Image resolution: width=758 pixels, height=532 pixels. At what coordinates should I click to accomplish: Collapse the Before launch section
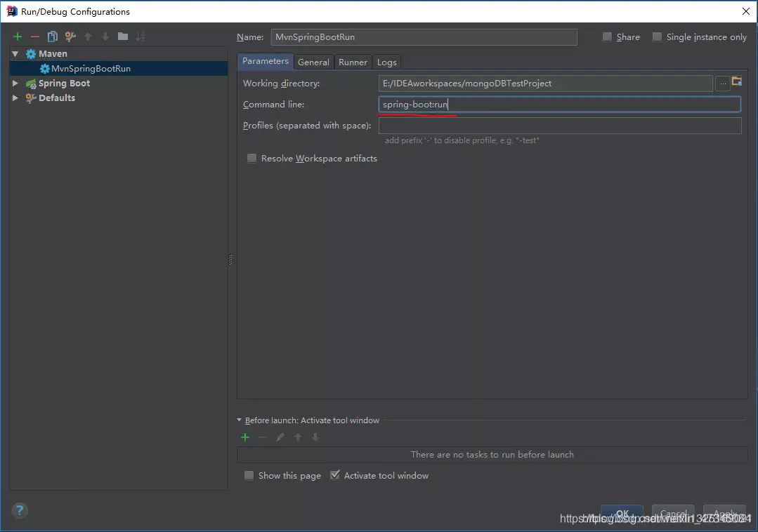point(240,420)
